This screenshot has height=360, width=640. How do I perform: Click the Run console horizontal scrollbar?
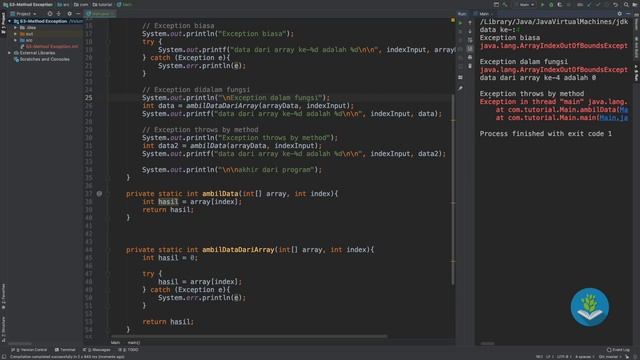pyautogui.click(x=487, y=343)
